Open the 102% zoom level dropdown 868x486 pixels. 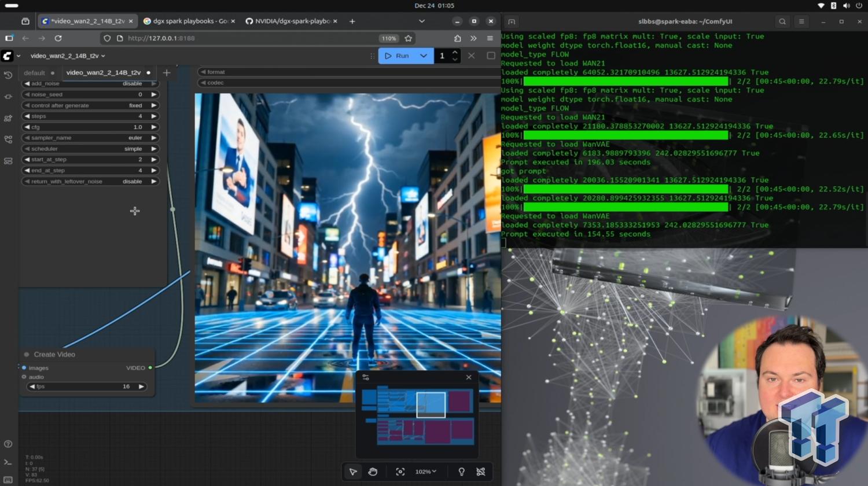[x=426, y=472]
